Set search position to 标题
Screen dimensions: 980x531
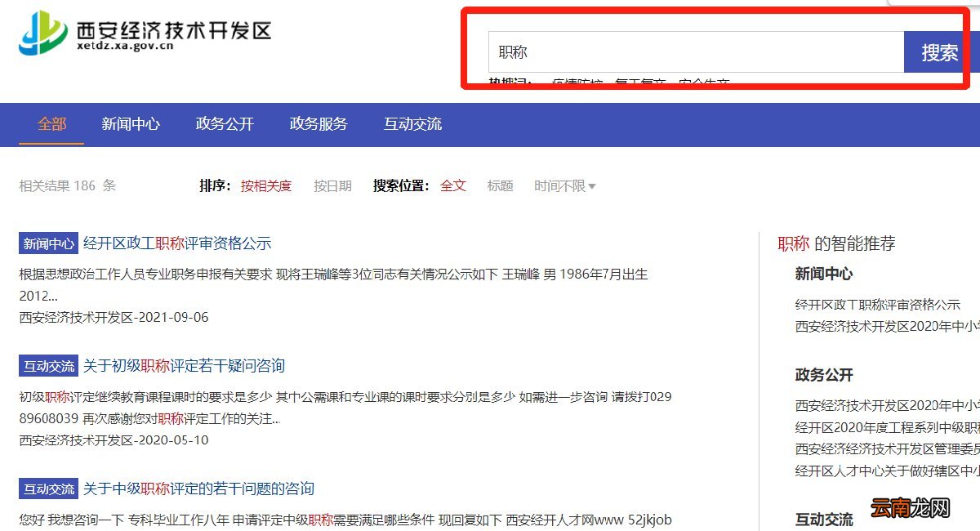click(500, 186)
